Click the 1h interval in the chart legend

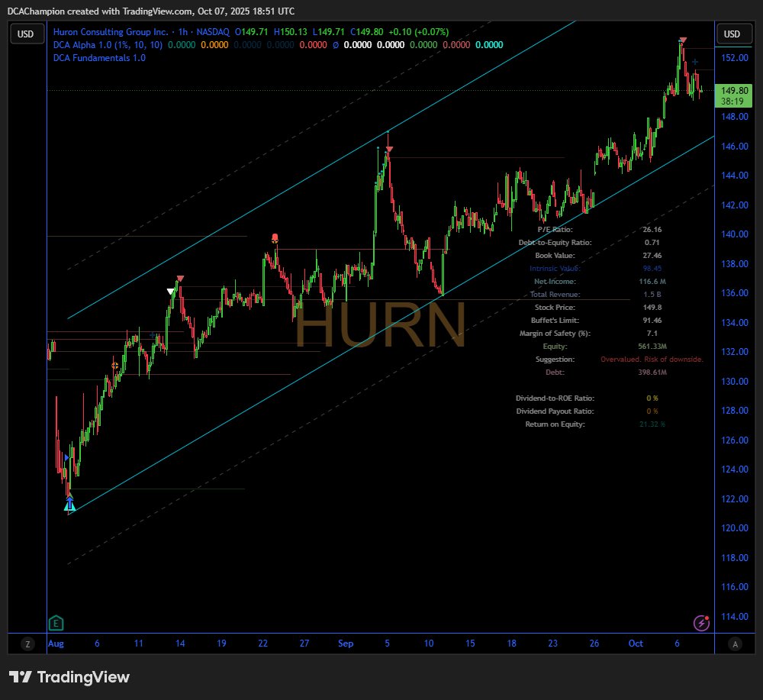point(183,31)
